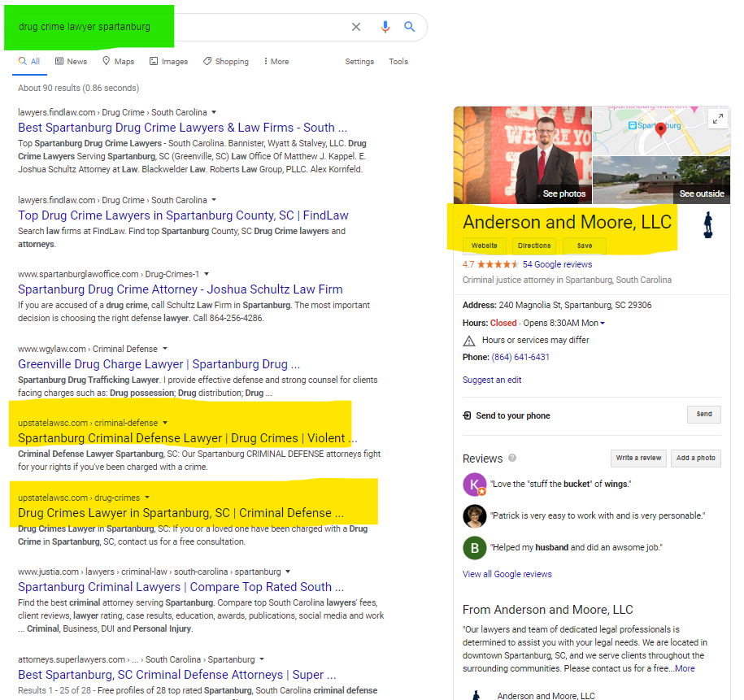
Task: Clear the search box with the X icon
Action: (x=356, y=27)
